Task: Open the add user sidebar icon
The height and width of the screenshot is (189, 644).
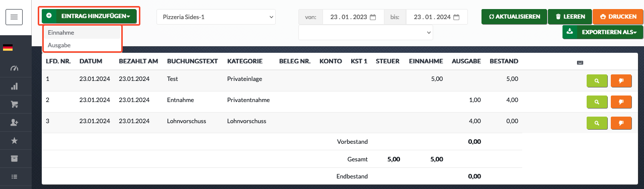Action: tap(14, 123)
